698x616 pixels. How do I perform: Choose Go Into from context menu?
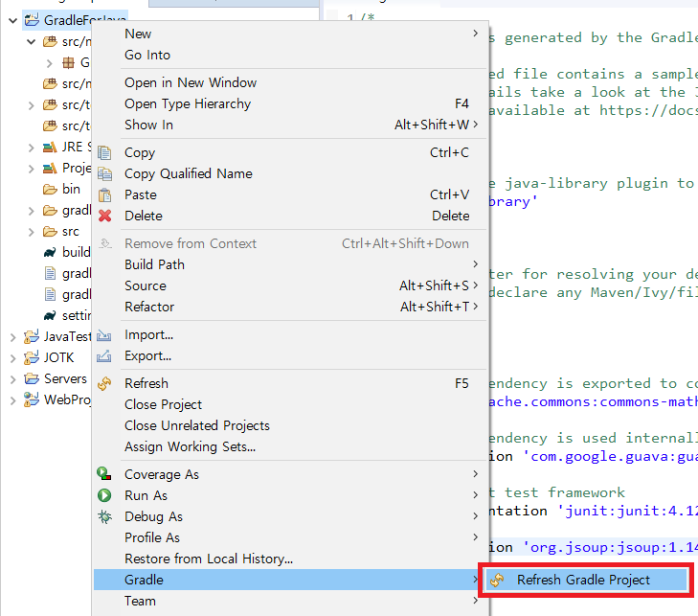291,55
